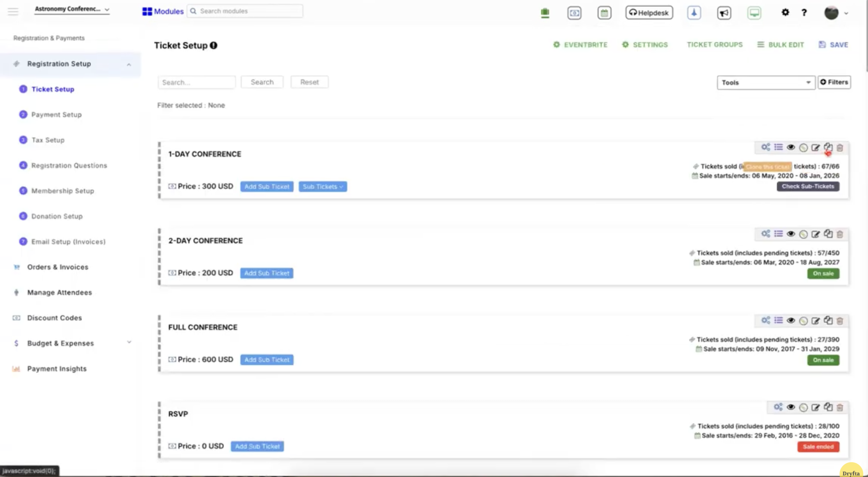Edit the Full Conference ticket with pencil icon
The width and height of the screenshot is (868, 477).
coord(815,321)
